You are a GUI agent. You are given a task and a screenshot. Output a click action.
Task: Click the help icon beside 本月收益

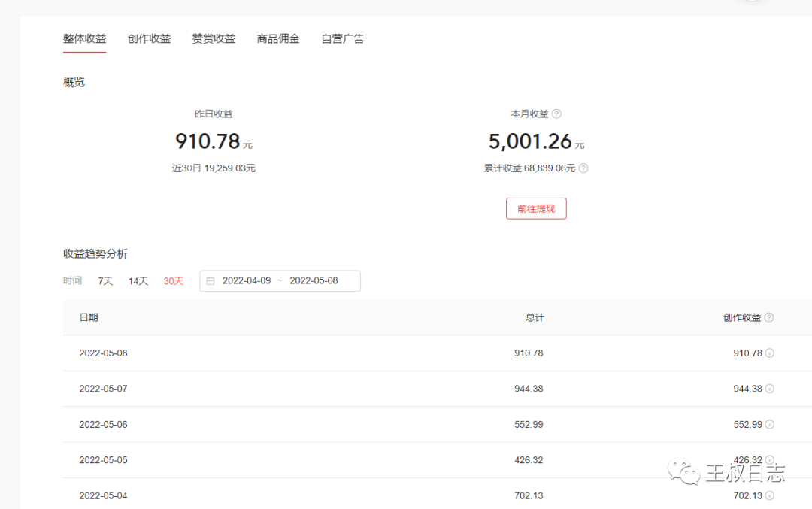pyautogui.click(x=556, y=114)
